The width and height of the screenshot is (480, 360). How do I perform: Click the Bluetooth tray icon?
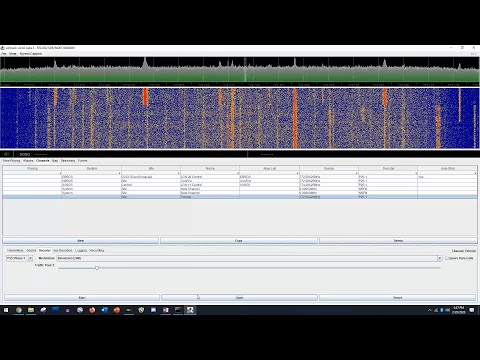pos(442,310)
